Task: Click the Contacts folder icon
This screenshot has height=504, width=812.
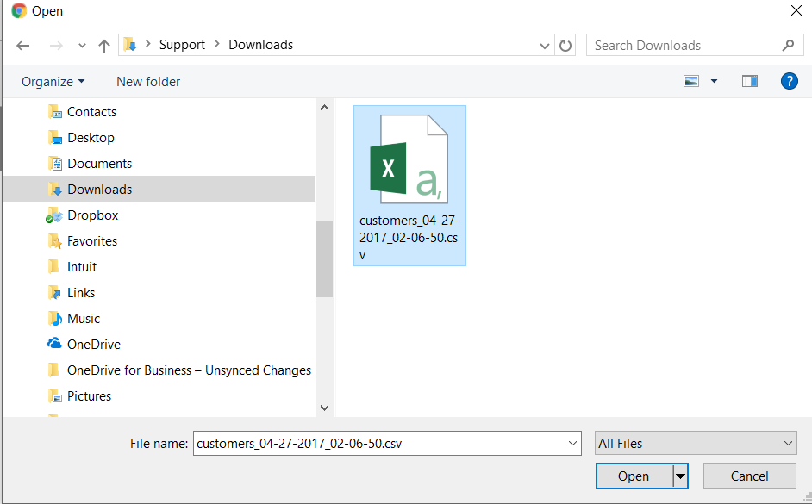Action: click(x=55, y=111)
